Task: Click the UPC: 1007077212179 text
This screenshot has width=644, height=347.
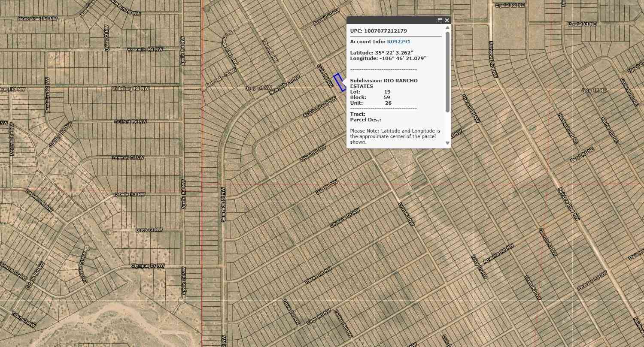Action: pyautogui.click(x=378, y=31)
